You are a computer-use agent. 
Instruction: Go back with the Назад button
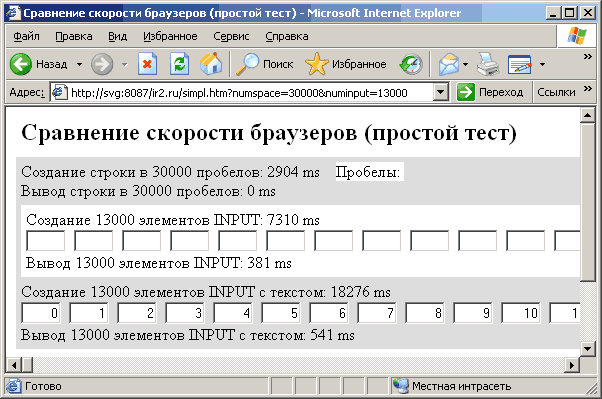pyautogui.click(x=38, y=64)
